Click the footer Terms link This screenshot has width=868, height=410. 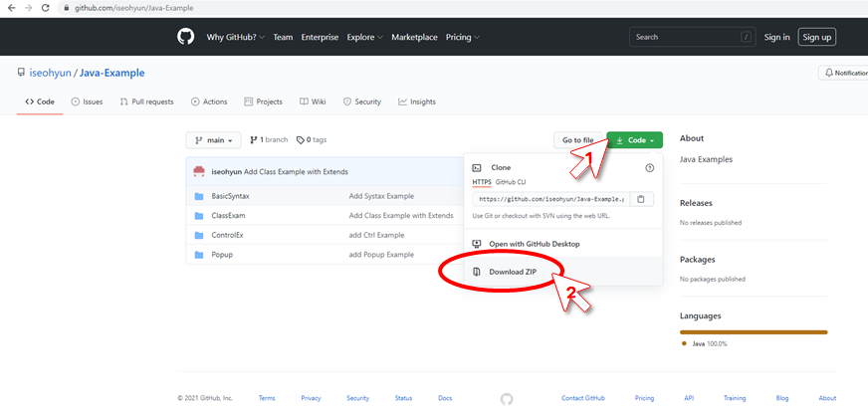click(267, 398)
